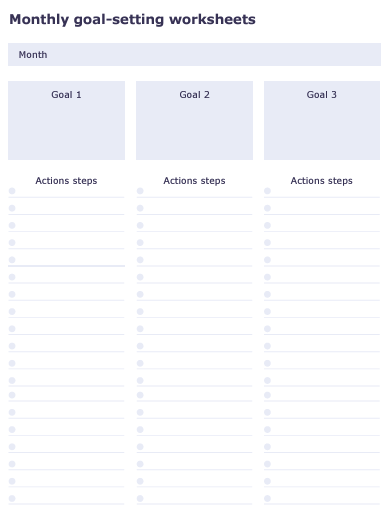
Task: Click the Actions steps heading under Goal 1
Action: point(66,181)
